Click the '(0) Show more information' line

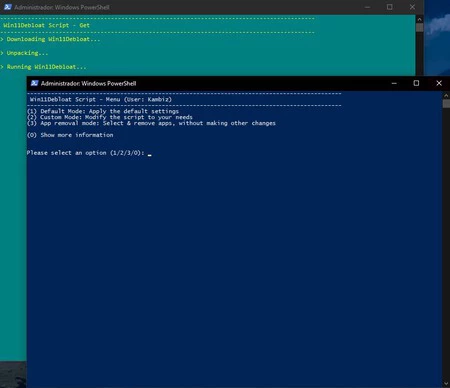click(x=70, y=135)
